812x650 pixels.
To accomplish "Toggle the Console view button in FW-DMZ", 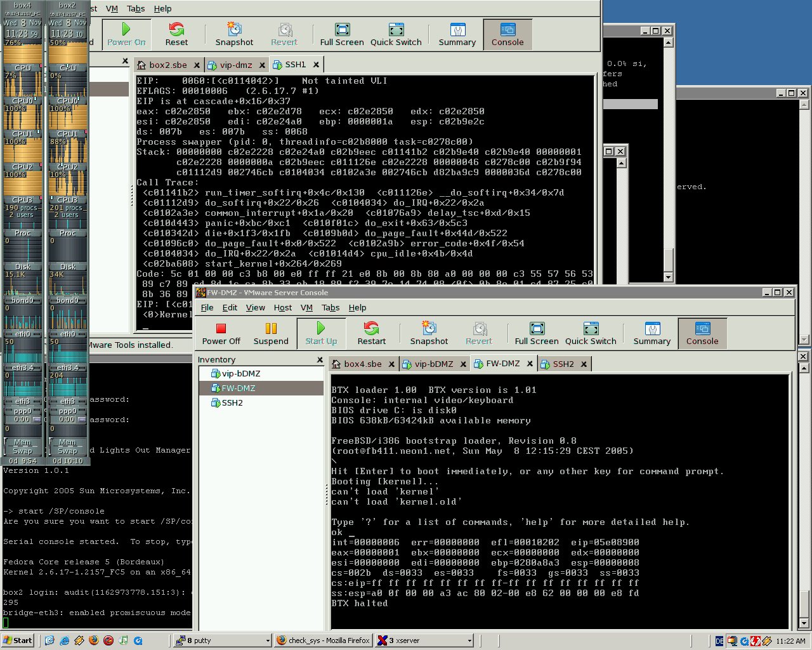I will click(x=702, y=334).
